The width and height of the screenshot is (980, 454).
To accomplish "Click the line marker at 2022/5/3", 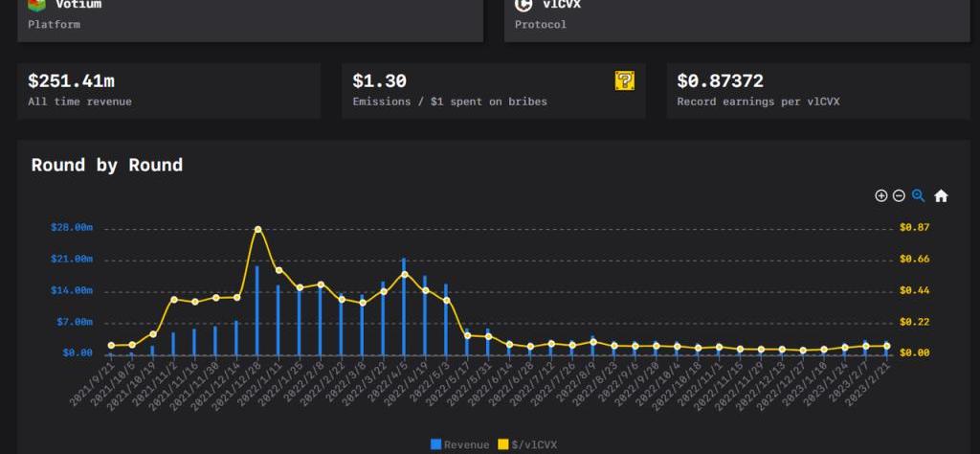I will coord(446,301).
